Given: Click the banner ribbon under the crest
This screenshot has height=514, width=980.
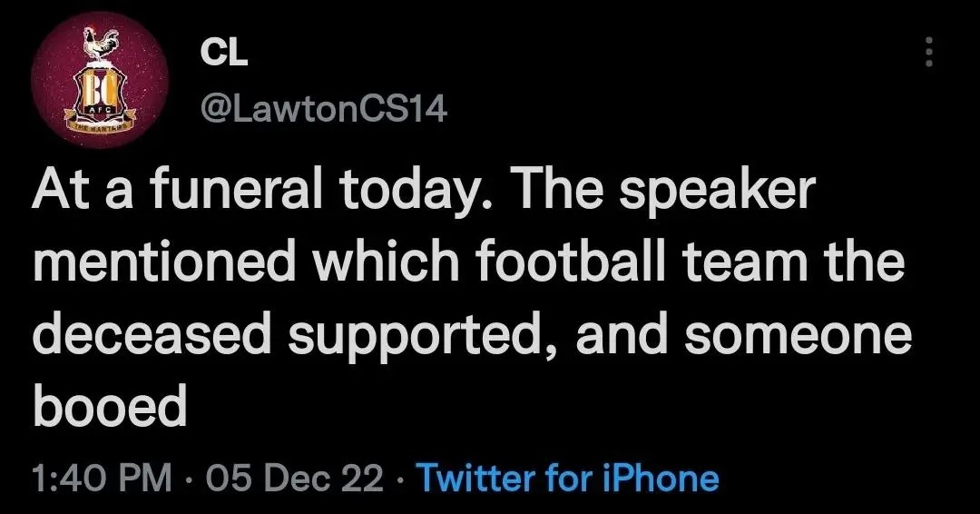Looking at the screenshot, I should point(97,124).
